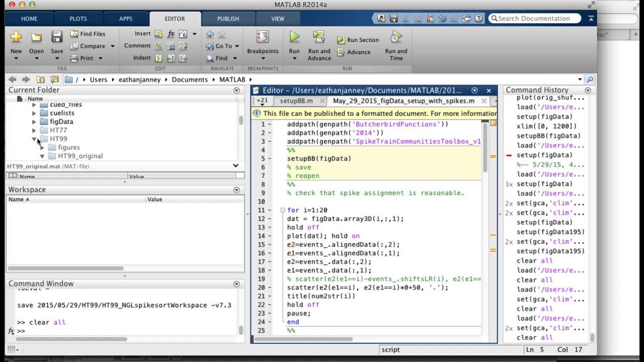Switch to the PLOTS tab
Viewport: 644px width, 362px height.
[x=78, y=19]
